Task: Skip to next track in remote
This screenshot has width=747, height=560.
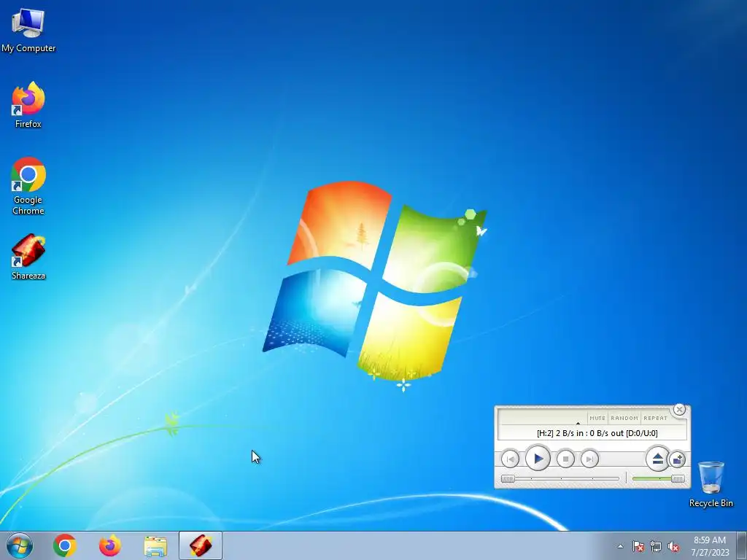Action: tap(589, 459)
